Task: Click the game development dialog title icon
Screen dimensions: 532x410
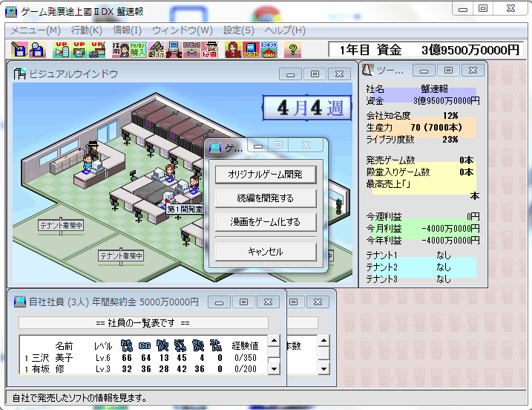Action: (215, 148)
